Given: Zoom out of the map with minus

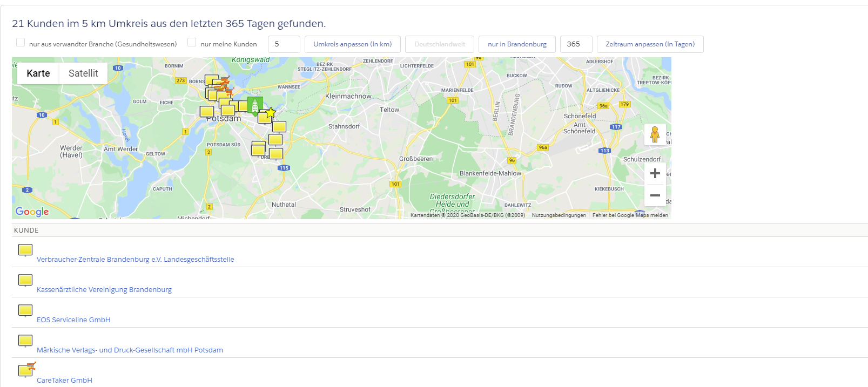Looking at the screenshot, I should [x=655, y=195].
